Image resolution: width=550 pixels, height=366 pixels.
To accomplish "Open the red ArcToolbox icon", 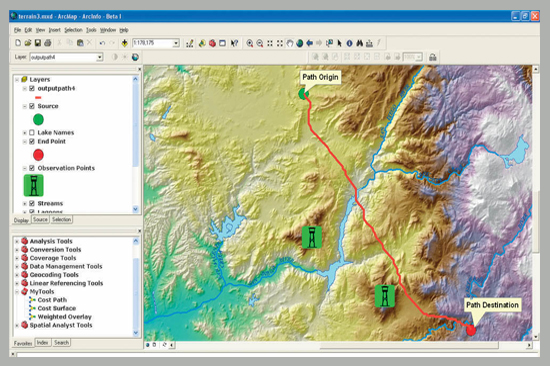I will pyautogui.click(x=212, y=43).
